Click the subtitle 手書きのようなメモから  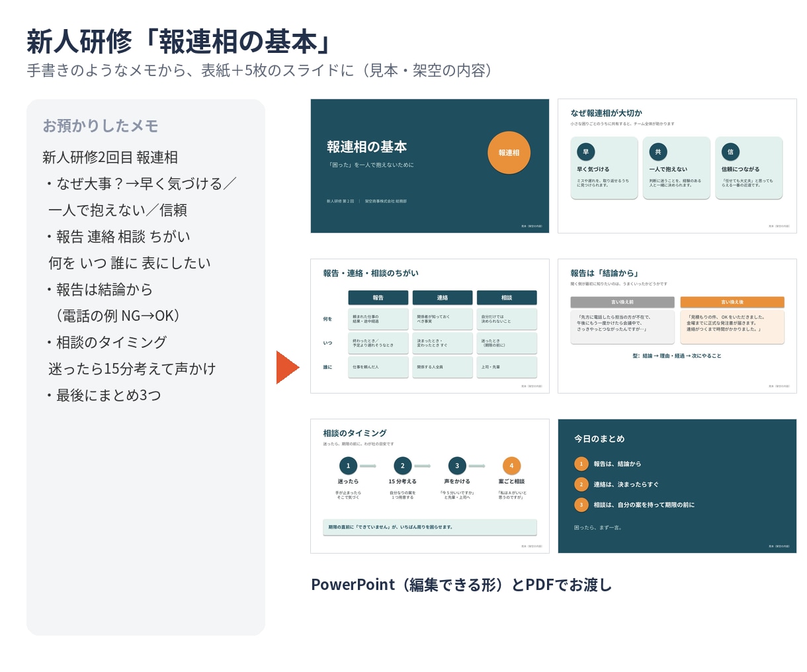(x=259, y=70)
